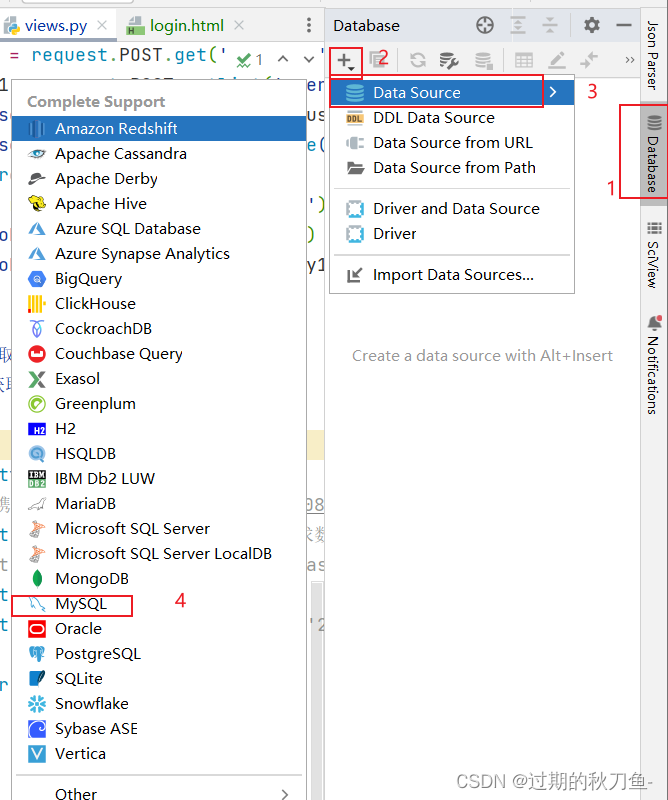Click the inspections checkmark indicator
Screen dimensions: 668x800
(x=249, y=60)
